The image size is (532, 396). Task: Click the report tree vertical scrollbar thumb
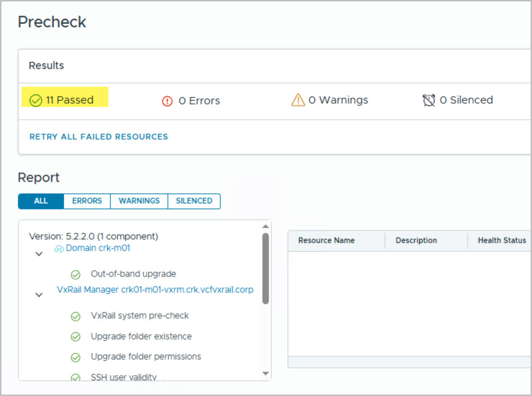266,268
